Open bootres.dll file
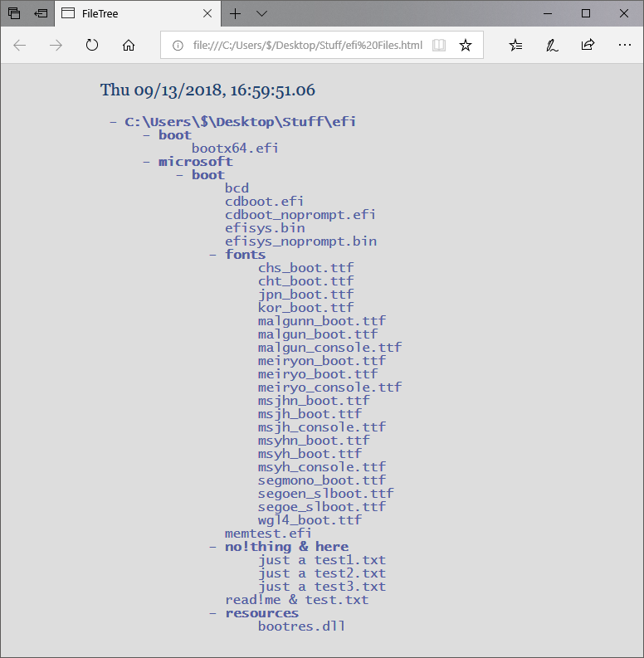The width and height of the screenshot is (644, 658). coord(301,626)
